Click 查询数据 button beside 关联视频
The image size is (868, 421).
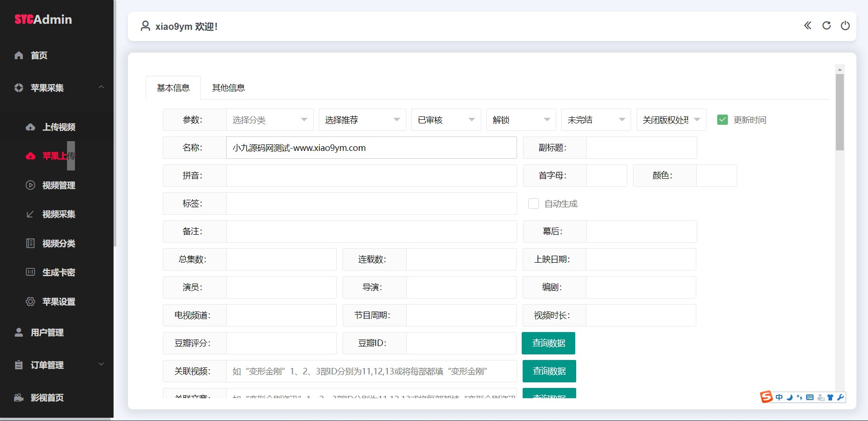pyautogui.click(x=549, y=371)
